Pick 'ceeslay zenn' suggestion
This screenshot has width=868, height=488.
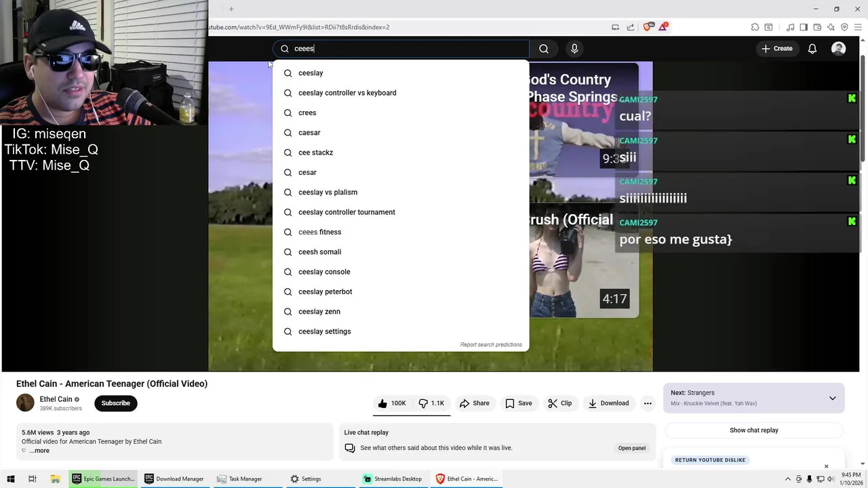click(400, 312)
